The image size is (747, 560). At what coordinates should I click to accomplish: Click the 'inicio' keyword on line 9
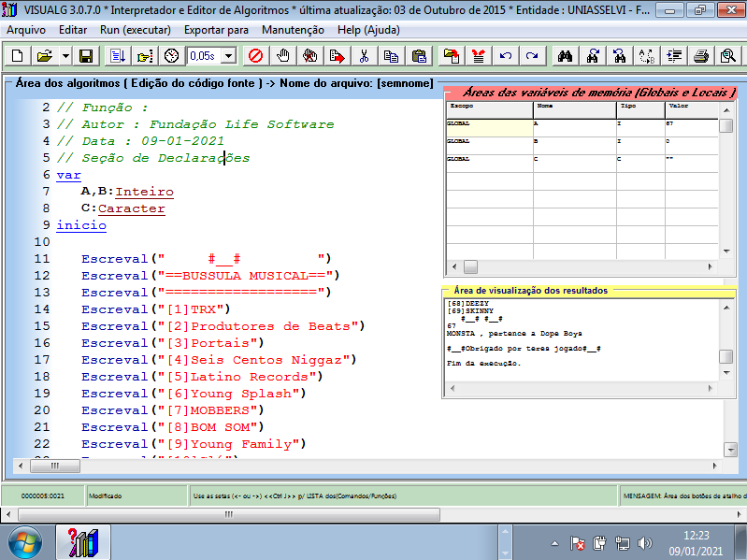81,225
